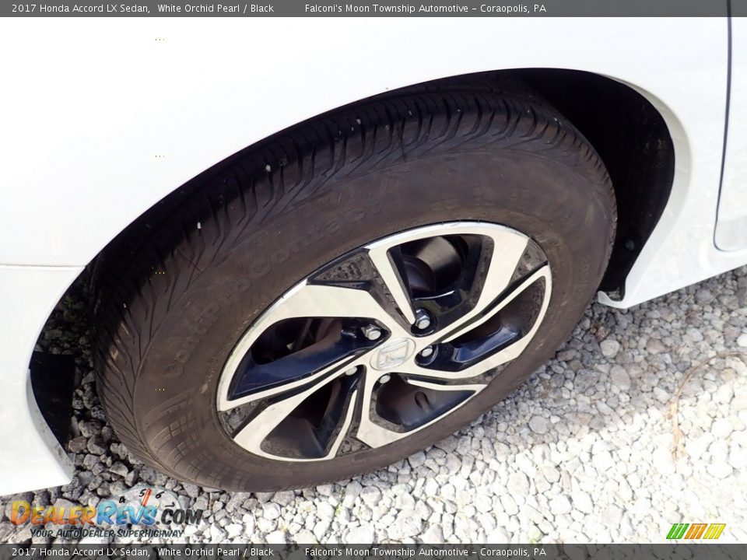Click the colorful striped logo bottom right
Screen dimensions: 747x560
coord(696,531)
